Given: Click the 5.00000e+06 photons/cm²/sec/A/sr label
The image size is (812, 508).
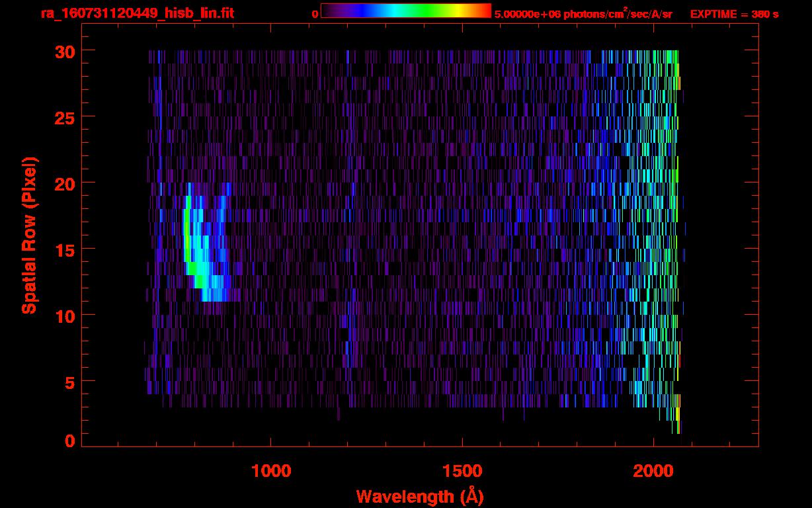Looking at the screenshot, I should pos(583,14).
